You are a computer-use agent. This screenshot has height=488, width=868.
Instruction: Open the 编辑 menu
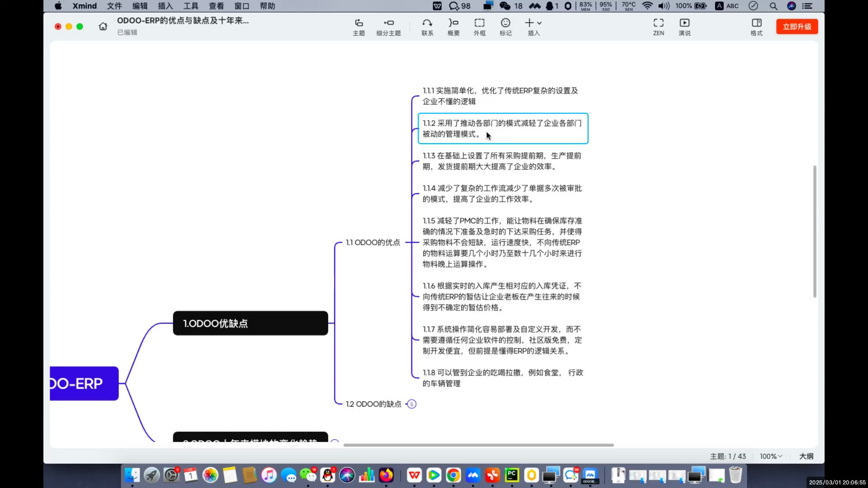coord(140,6)
